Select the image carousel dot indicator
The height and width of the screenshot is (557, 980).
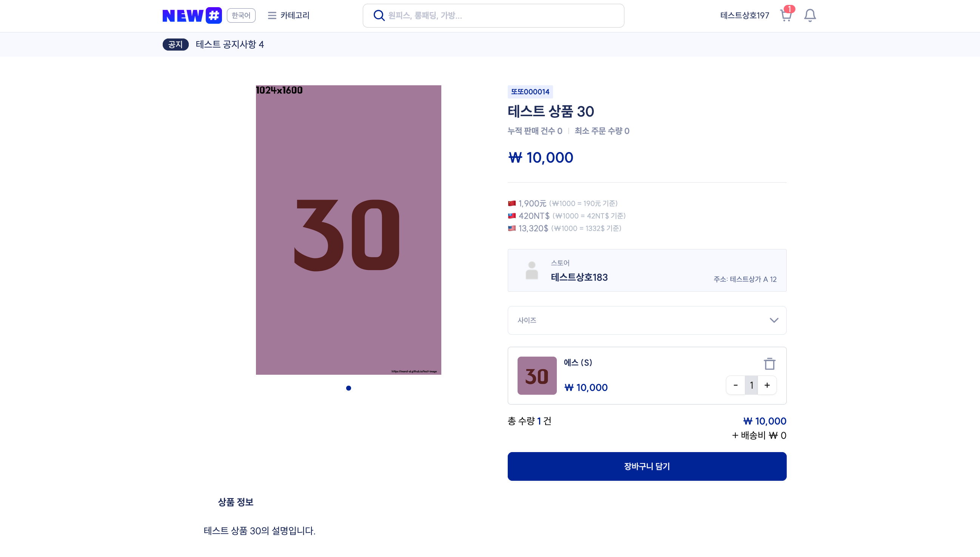tap(348, 388)
